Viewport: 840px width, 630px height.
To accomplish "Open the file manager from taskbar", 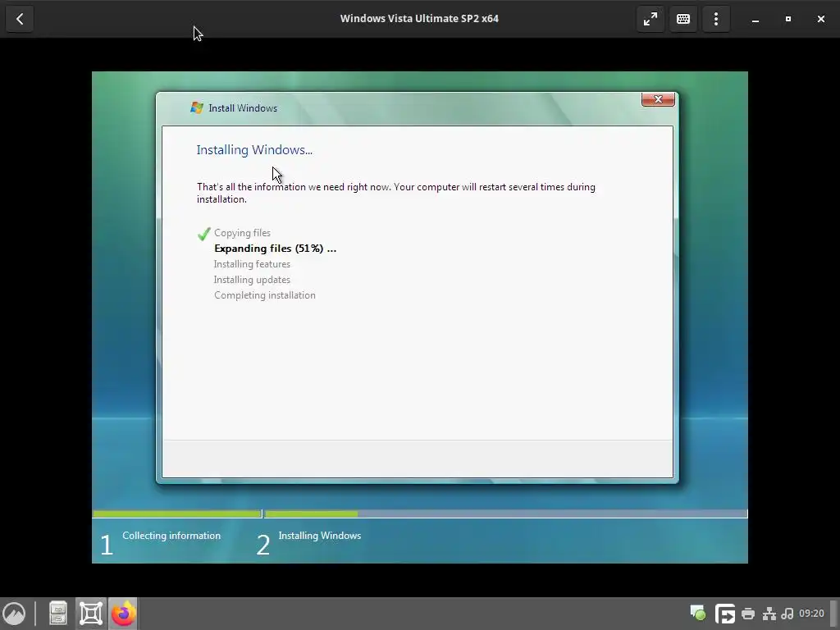I will tap(58, 614).
